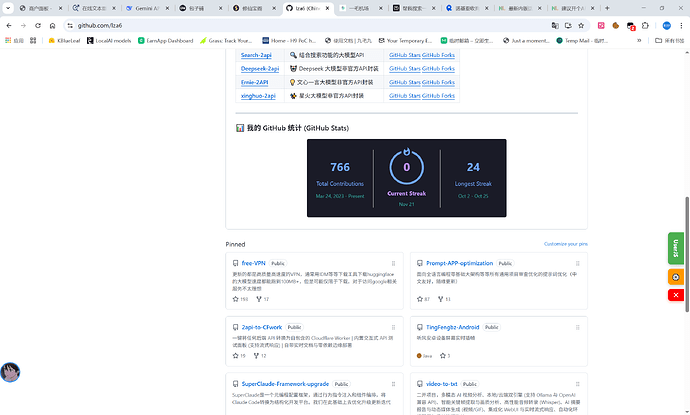The height and width of the screenshot is (415, 690).
Task: Open the browser home page
Action: tap(52, 26)
